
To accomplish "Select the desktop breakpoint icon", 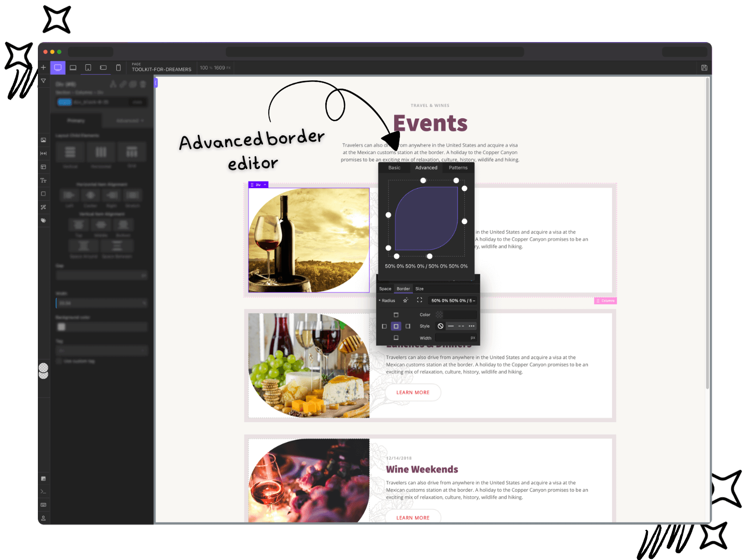I will pos(58,67).
